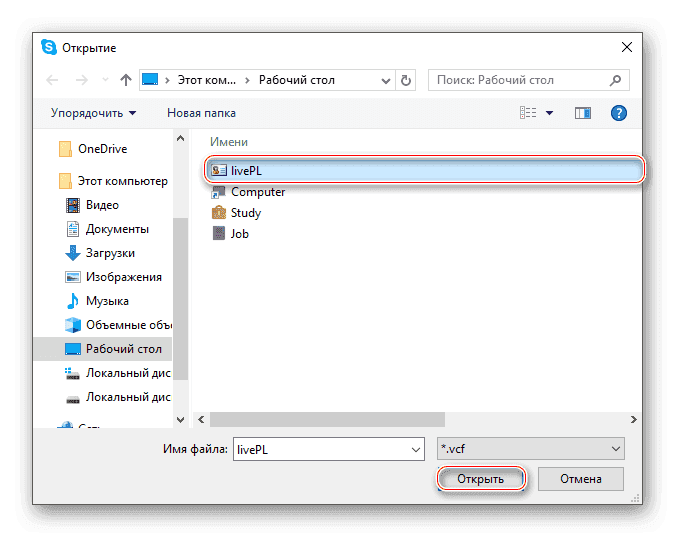Select 'Рабочий стол' breadcrumb segment
This screenshot has height=537, width=675.
click(x=297, y=80)
